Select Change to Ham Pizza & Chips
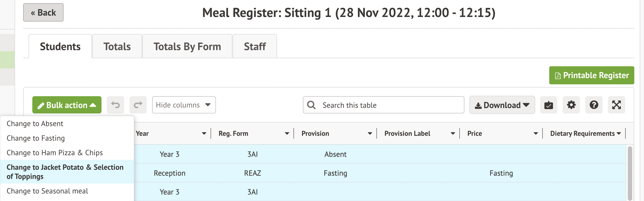This screenshot has height=201, width=644. click(x=55, y=153)
